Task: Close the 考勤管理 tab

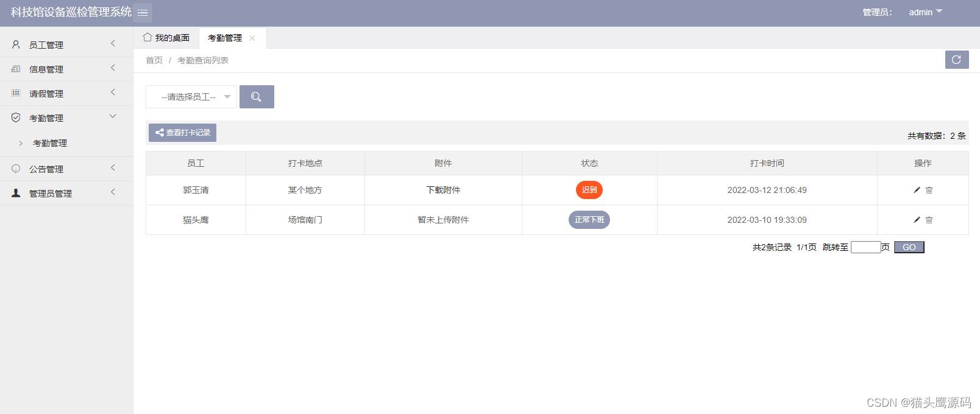Action: [x=252, y=38]
